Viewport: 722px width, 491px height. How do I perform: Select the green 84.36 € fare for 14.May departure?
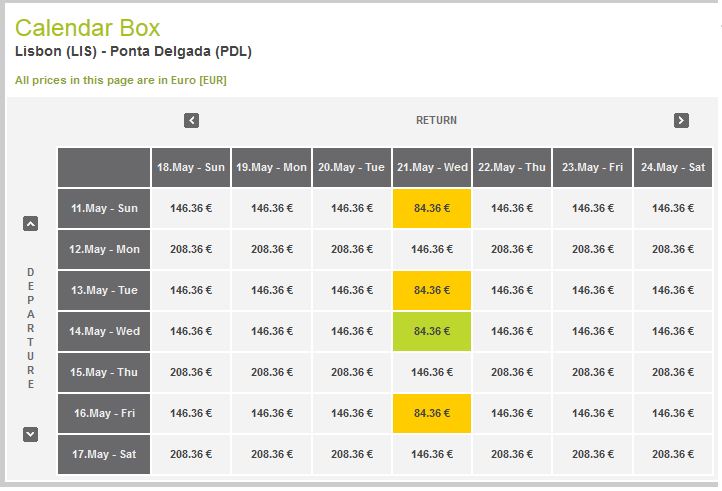[432, 331]
